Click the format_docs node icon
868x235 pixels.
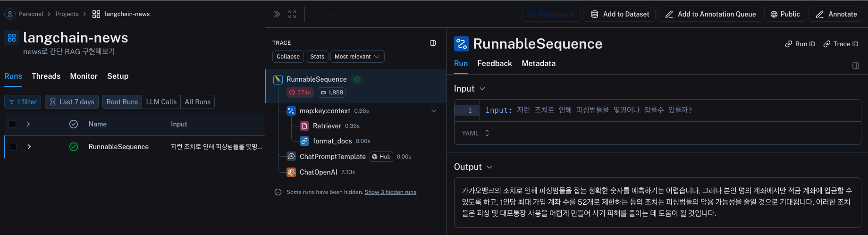tap(304, 141)
